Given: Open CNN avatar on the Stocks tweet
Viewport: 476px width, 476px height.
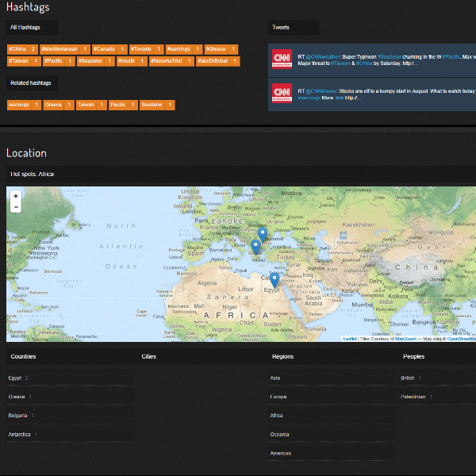Looking at the screenshot, I should pyautogui.click(x=282, y=93).
